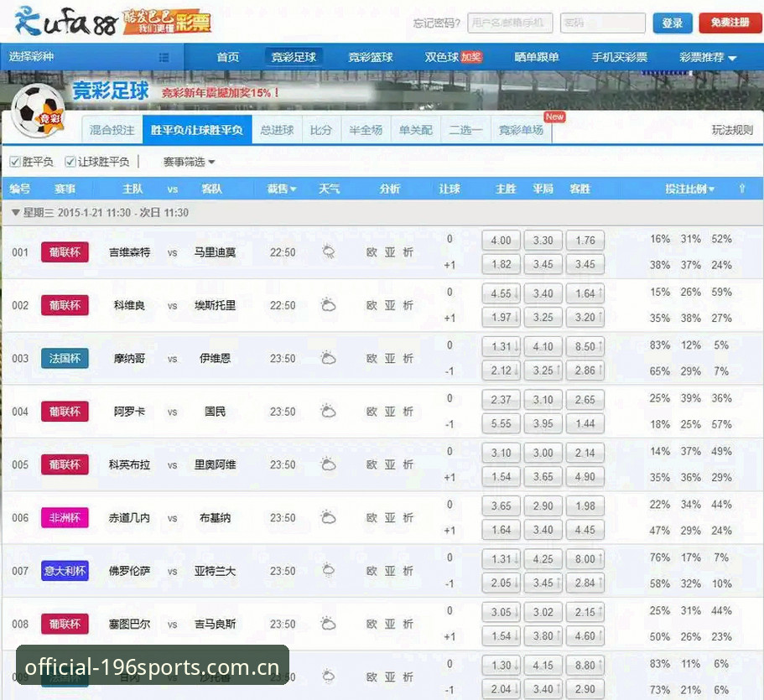Image resolution: width=764 pixels, height=700 pixels.
Task: Switch to the 竞彩单场 tab
Action: pyautogui.click(x=521, y=130)
